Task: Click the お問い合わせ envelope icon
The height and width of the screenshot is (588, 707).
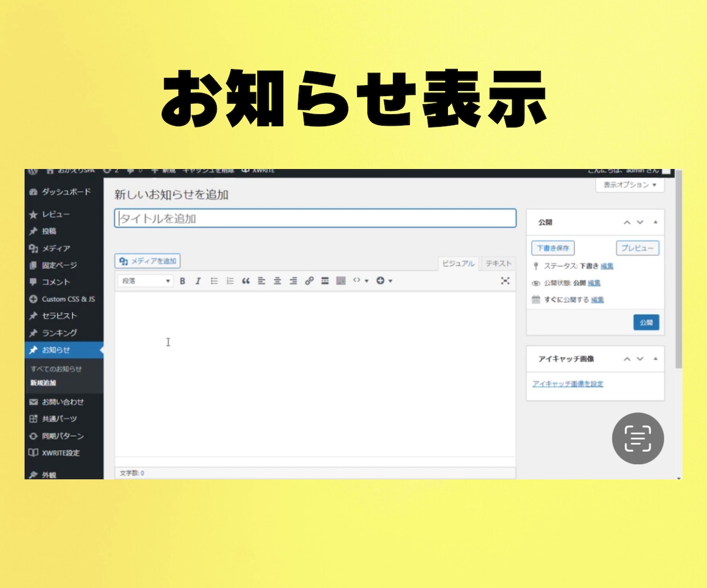Action: [x=33, y=402]
